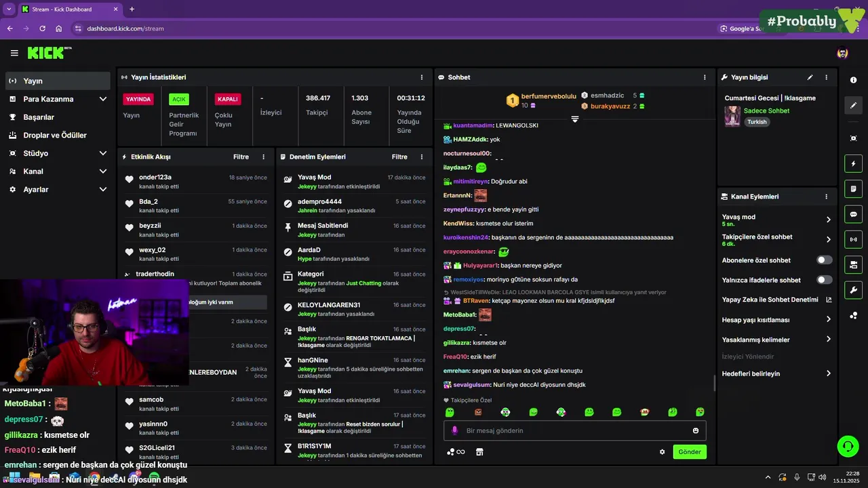
Task: Open Filtre in Etkinlik Akışı panel
Action: [241, 157]
